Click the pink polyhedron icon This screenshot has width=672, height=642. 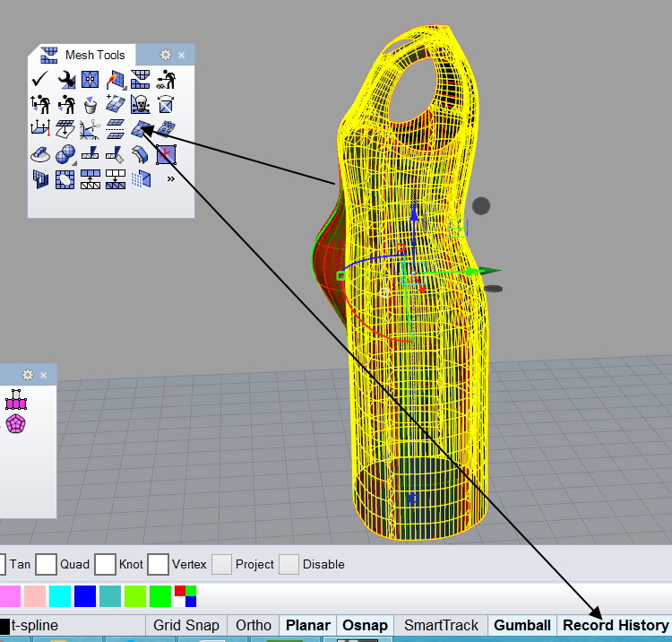click(x=15, y=423)
